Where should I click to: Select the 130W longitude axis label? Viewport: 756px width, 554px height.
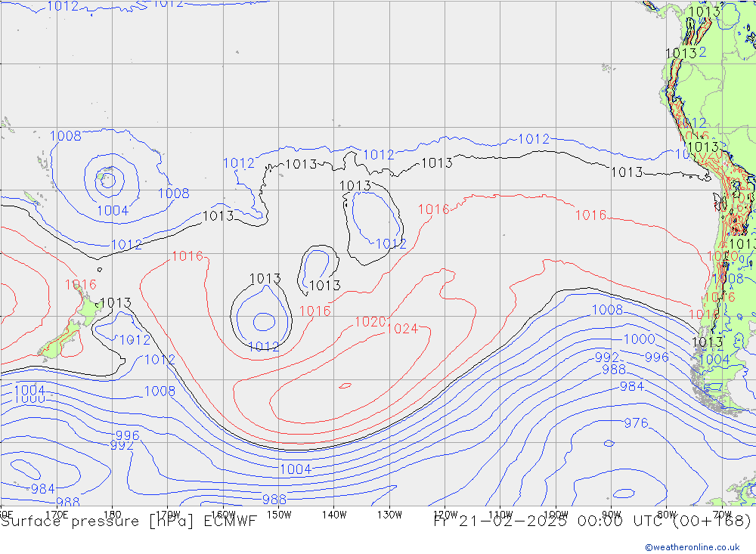(x=389, y=515)
